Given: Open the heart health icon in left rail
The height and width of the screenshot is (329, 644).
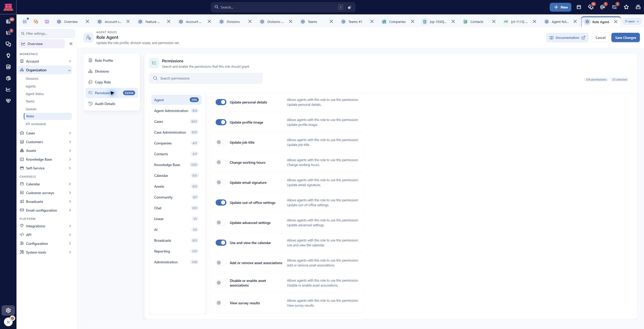Looking at the screenshot, I should click(x=8, y=101).
